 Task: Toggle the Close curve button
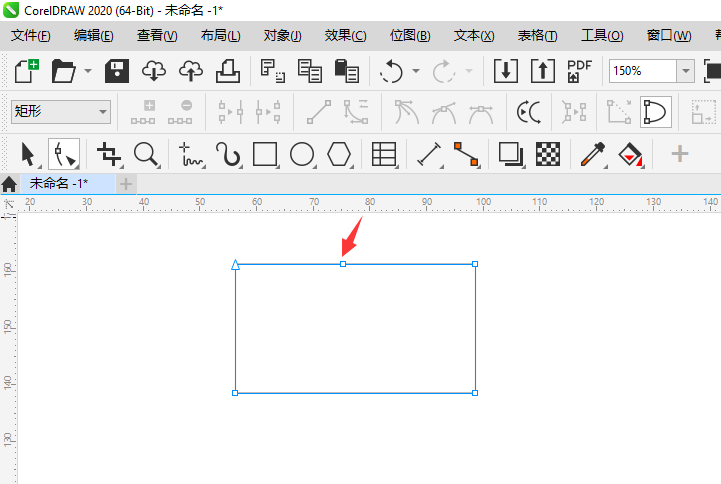click(656, 112)
